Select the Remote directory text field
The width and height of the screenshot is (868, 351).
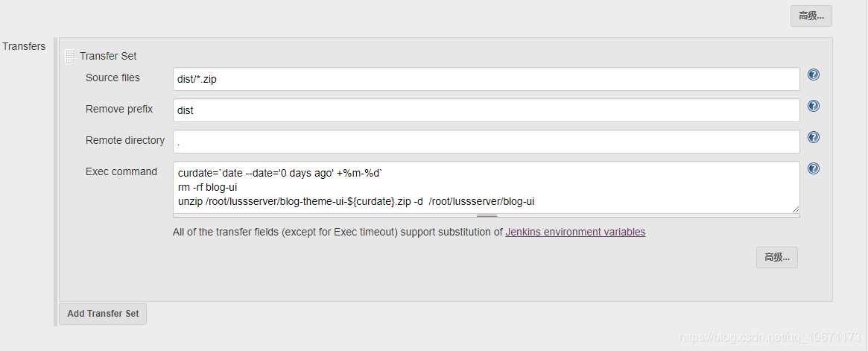[x=487, y=142]
